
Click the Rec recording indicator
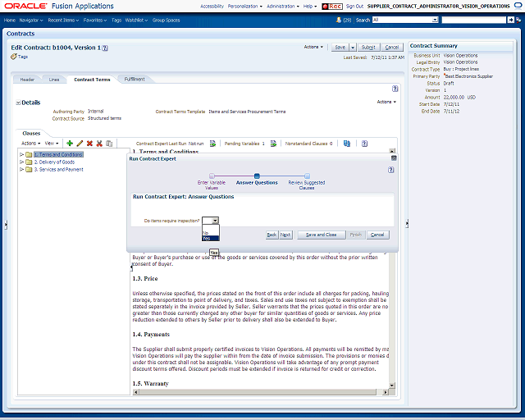click(332, 7)
